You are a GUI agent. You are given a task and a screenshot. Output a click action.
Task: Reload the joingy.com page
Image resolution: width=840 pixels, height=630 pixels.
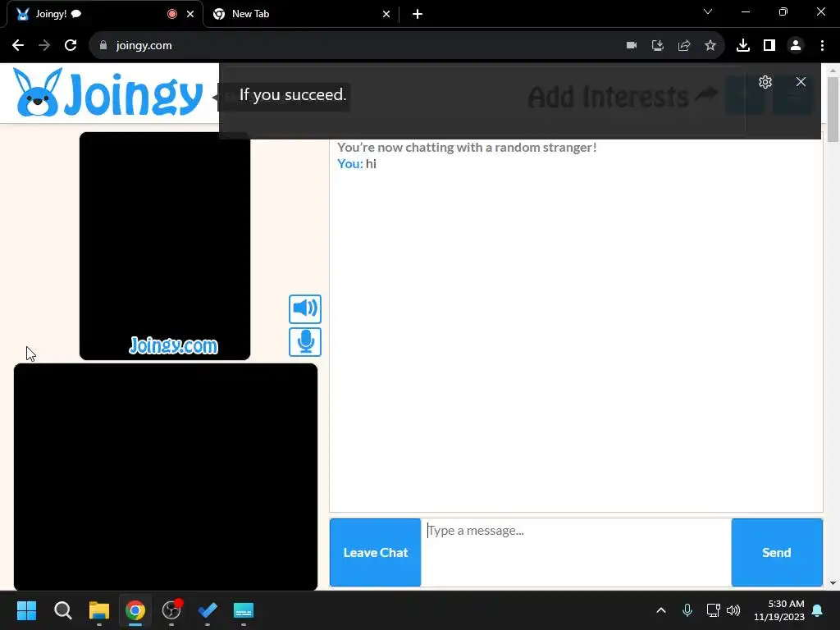coord(71,46)
